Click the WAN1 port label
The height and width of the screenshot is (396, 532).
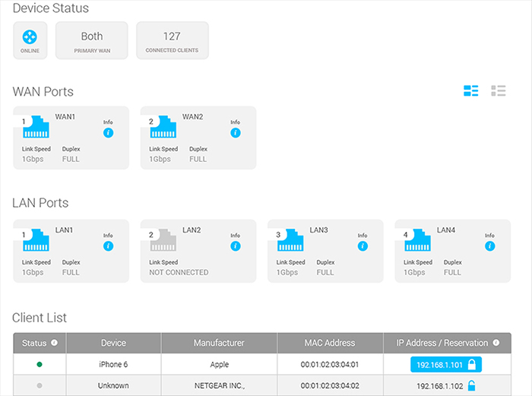[x=65, y=117]
